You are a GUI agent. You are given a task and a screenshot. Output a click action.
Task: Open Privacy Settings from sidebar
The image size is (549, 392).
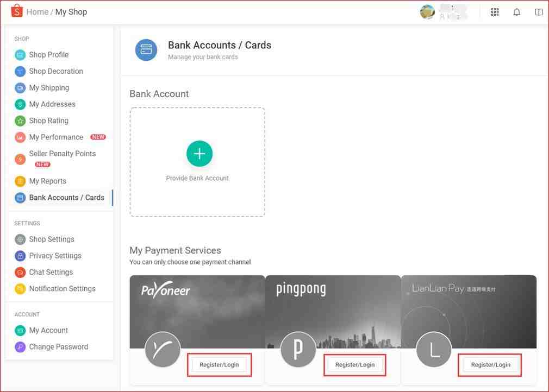tap(55, 256)
